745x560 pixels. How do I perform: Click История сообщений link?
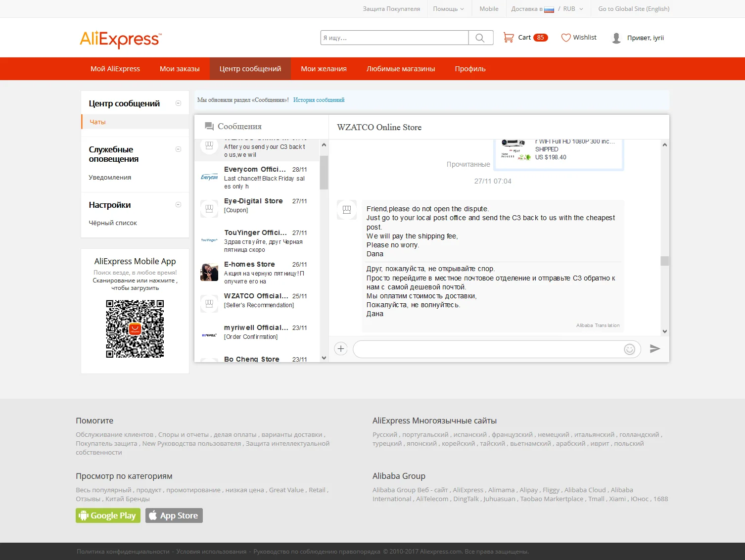click(319, 100)
